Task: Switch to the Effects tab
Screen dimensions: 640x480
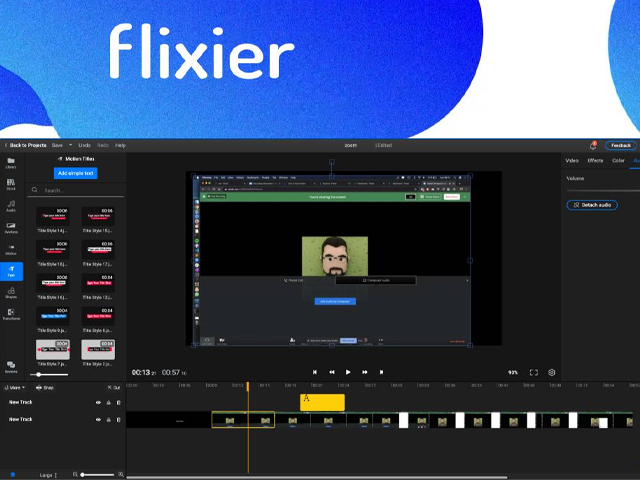Action: 595,160
